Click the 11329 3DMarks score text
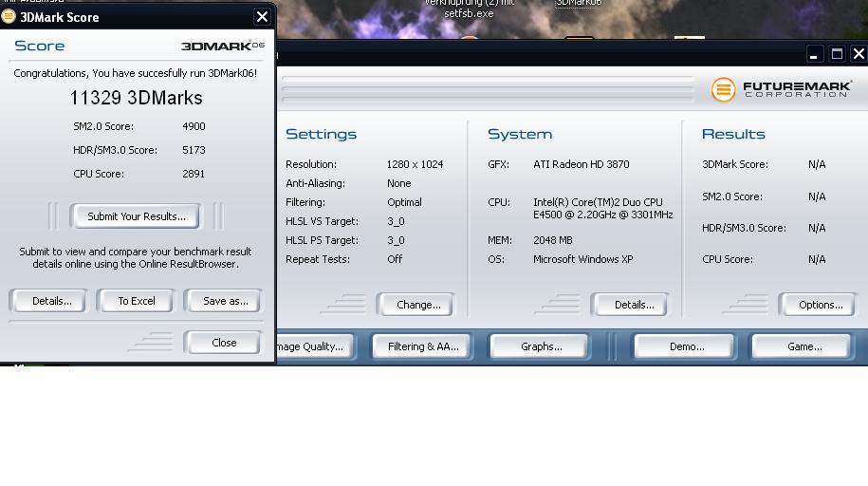The width and height of the screenshot is (868, 486). 136,98
